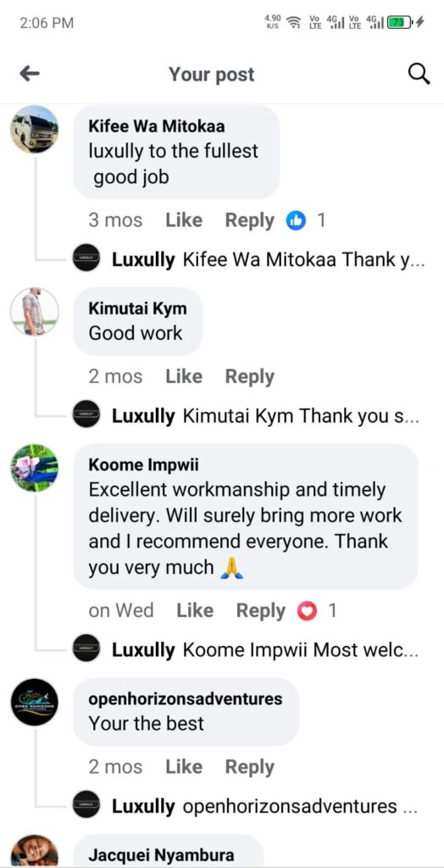
Task: Open Koome Impwii's profile picture
Action: click(35, 468)
